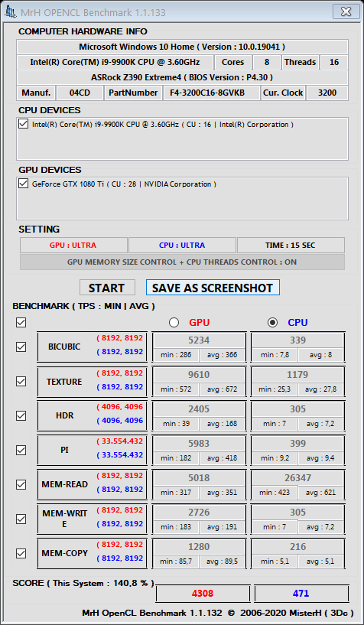
Task: Click the Cur. Clock value 3200
Action: (327, 93)
